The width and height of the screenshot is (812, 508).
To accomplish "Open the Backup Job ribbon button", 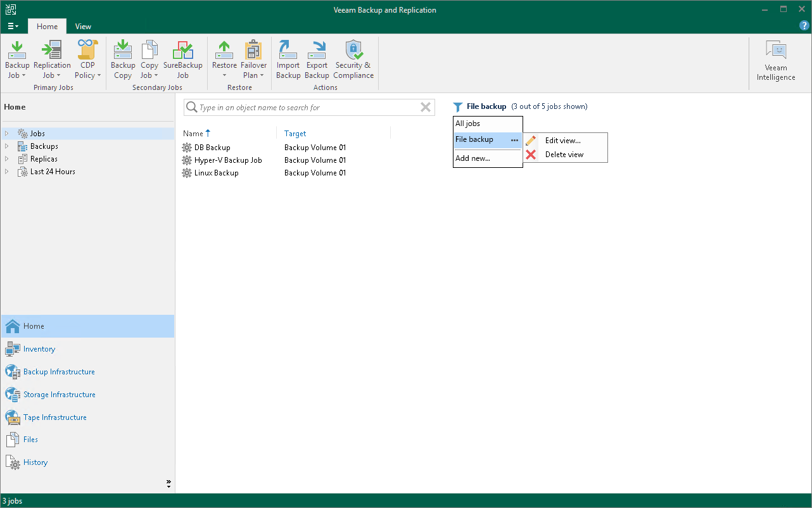I will coord(17,60).
